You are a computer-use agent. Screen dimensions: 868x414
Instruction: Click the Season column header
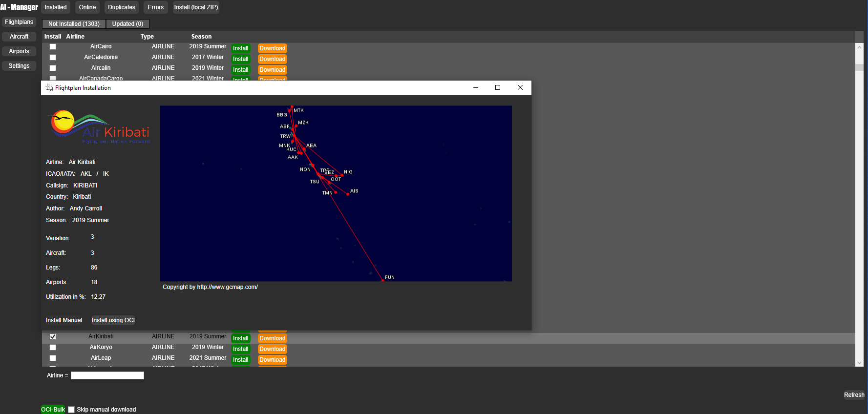coord(201,37)
